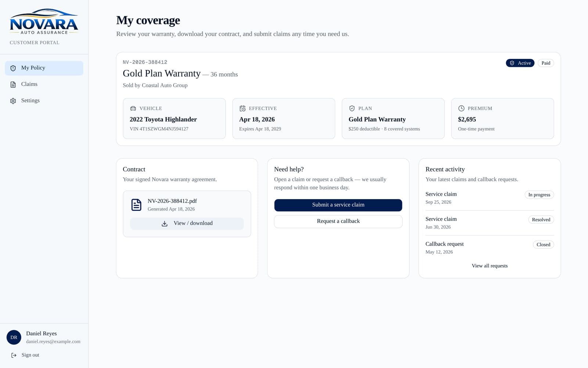The width and height of the screenshot is (588, 368).
Task: Click Expires Apr 18, 2029 text
Action: tap(260, 129)
